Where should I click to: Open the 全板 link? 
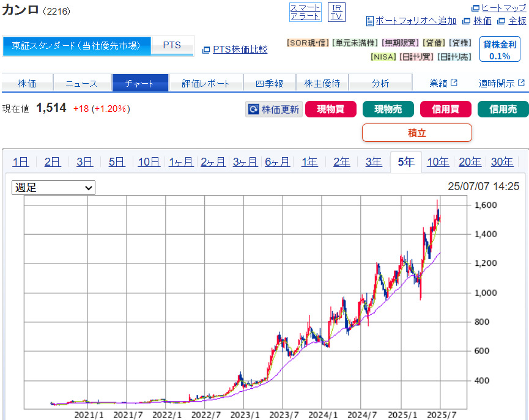tap(517, 21)
